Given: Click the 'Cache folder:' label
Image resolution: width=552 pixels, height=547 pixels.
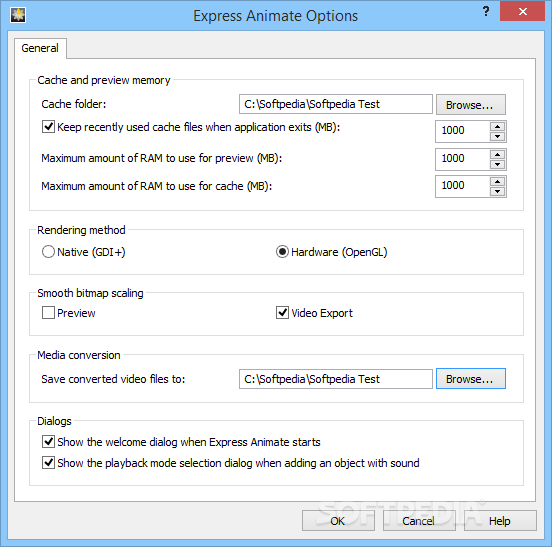Looking at the screenshot, I should [x=74, y=104].
